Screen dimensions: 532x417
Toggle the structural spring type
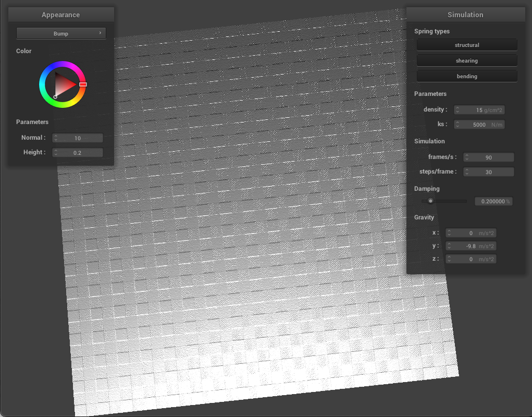(x=467, y=45)
